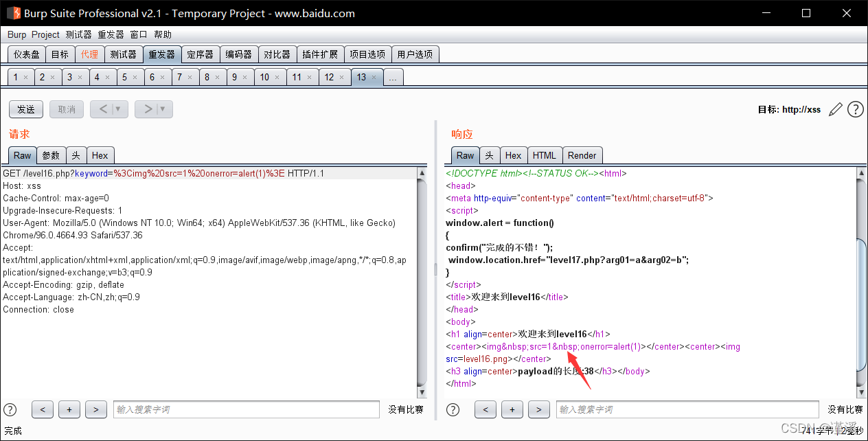This screenshot has width=868, height=441.
Task: Click the GET /level16.php request line
Action: (x=163, y=174)
